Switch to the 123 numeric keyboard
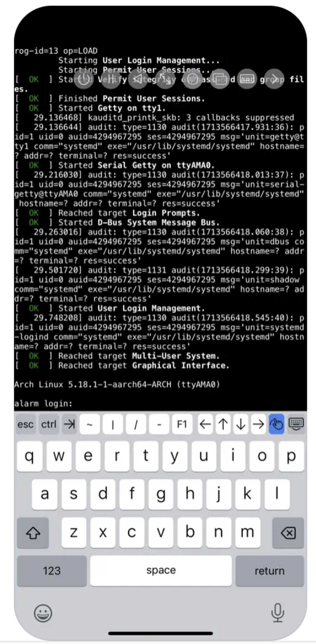316x644 pixels. [x=52, y=571]
